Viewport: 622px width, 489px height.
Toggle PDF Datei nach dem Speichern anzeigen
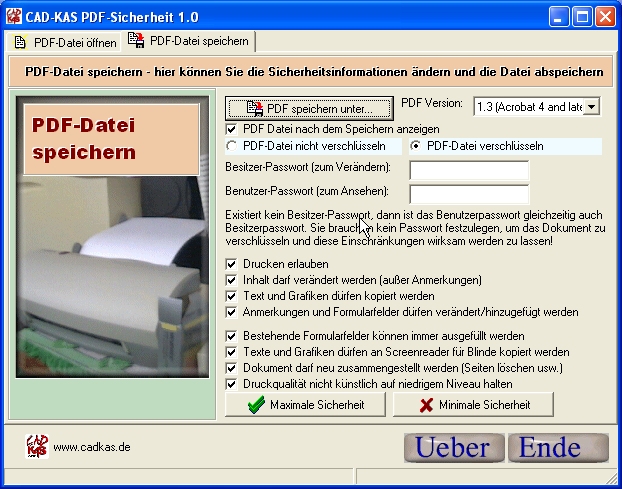(x=232, y=129)
